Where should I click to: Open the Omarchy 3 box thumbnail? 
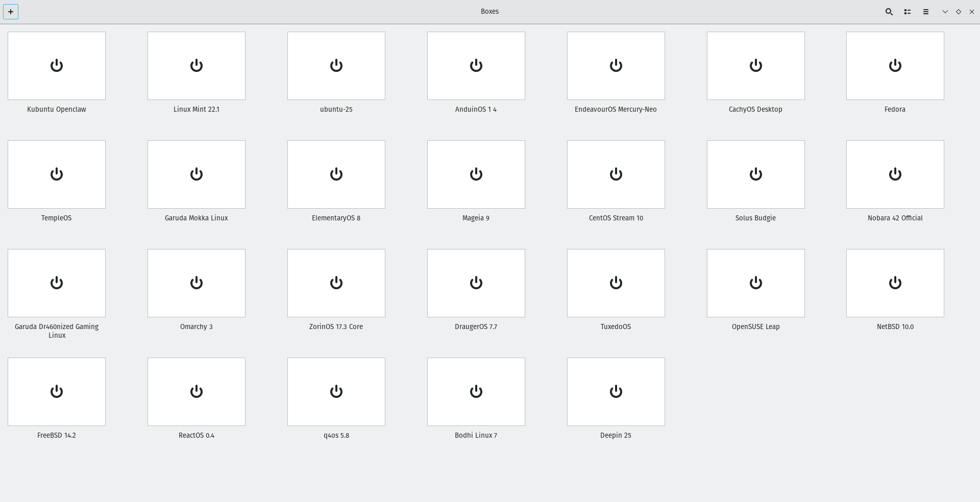(x=197, y=283)
